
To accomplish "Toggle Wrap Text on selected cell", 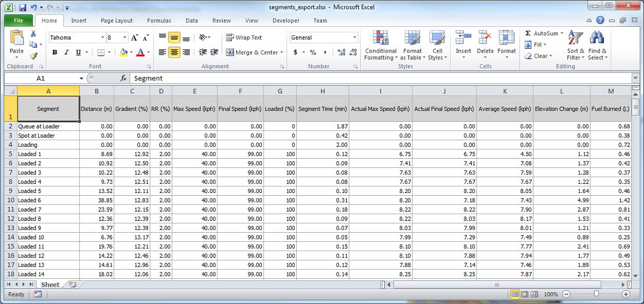I will point(244,38).
